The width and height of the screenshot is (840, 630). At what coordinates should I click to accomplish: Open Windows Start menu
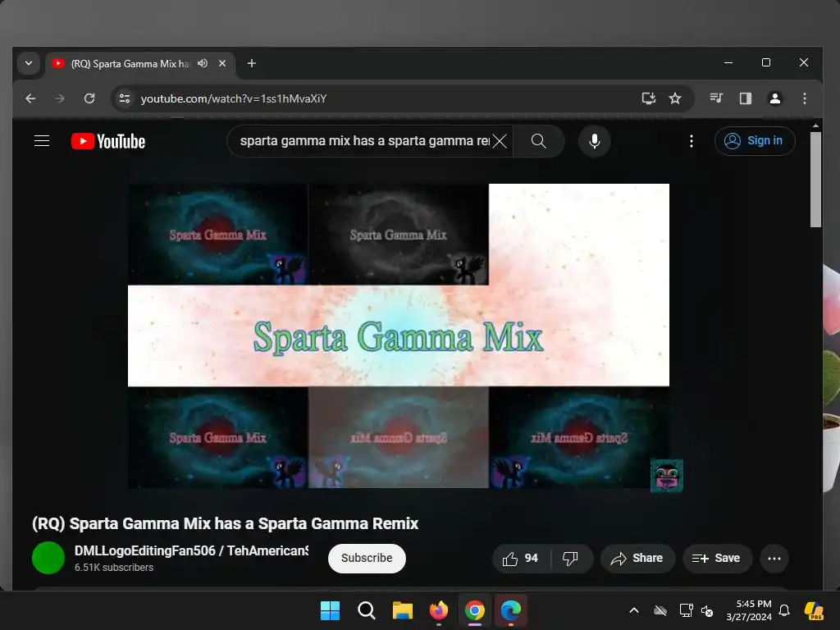click(330, 610)
